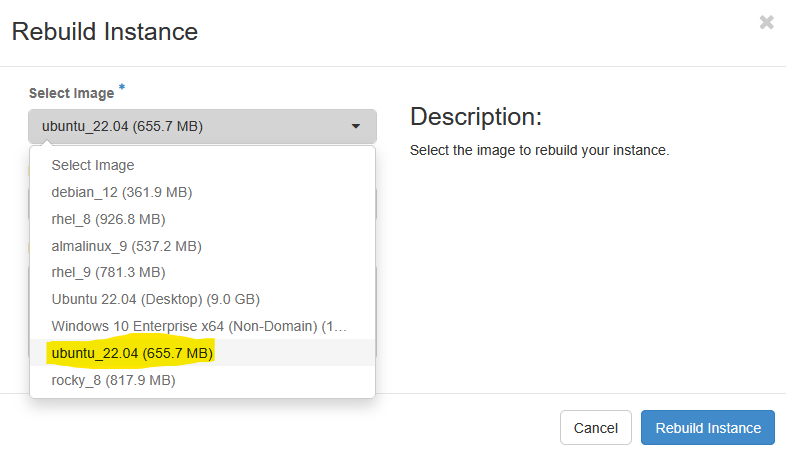Pick Windows 10 Enterprise x64 image

[203, 327]
